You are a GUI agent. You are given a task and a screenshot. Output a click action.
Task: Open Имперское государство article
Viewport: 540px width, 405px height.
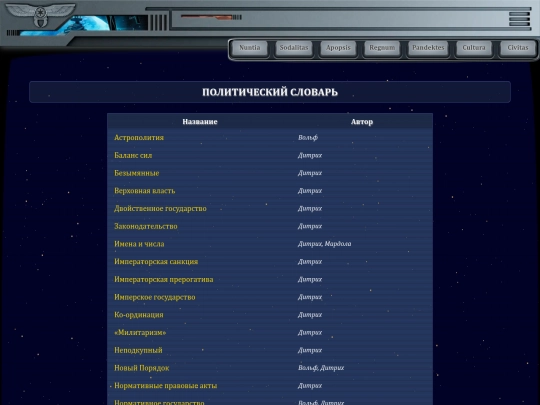tap(155, 297)
